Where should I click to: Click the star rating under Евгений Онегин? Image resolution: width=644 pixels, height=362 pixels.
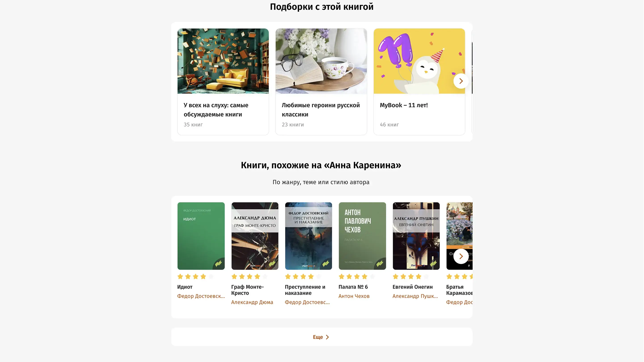pyautogui.click(x=411, y=276)
